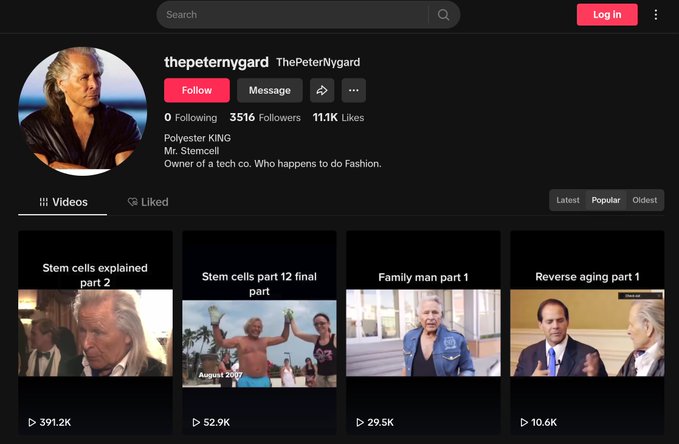Click the share arrow icon
Screen dimensions: 679x444
pos(322,90)
